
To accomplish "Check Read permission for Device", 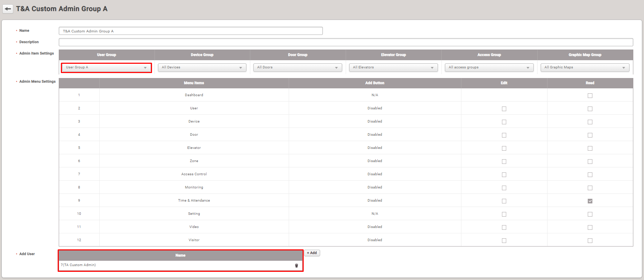I will pos(590,122).
